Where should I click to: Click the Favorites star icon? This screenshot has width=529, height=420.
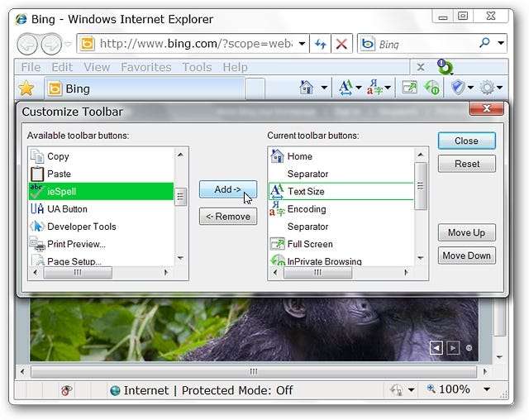point(26,88)
